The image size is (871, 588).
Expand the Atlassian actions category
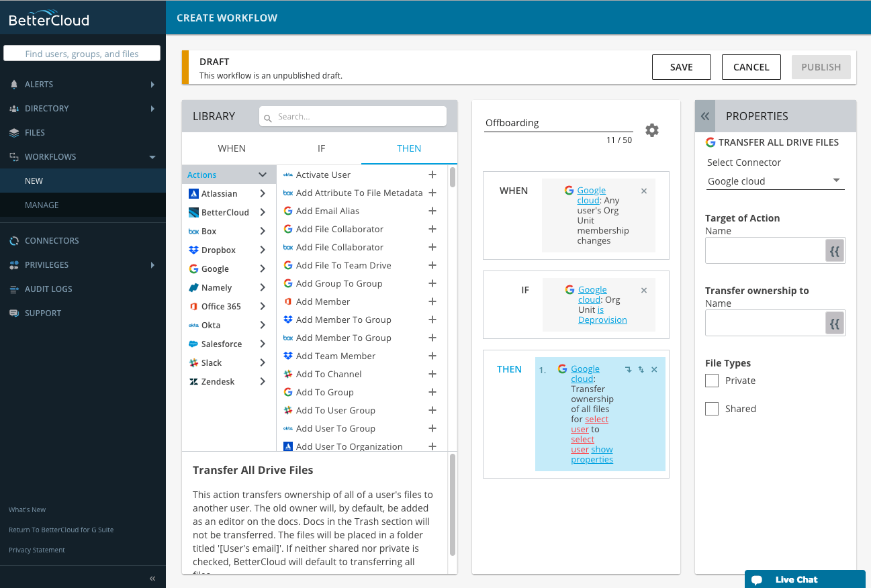263,193
